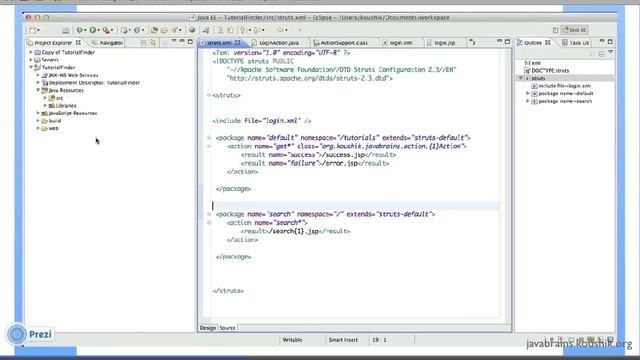The image size is (640, 360).
Task: Close the struts.xml editor tab
Action: click(x=238, y=42)
